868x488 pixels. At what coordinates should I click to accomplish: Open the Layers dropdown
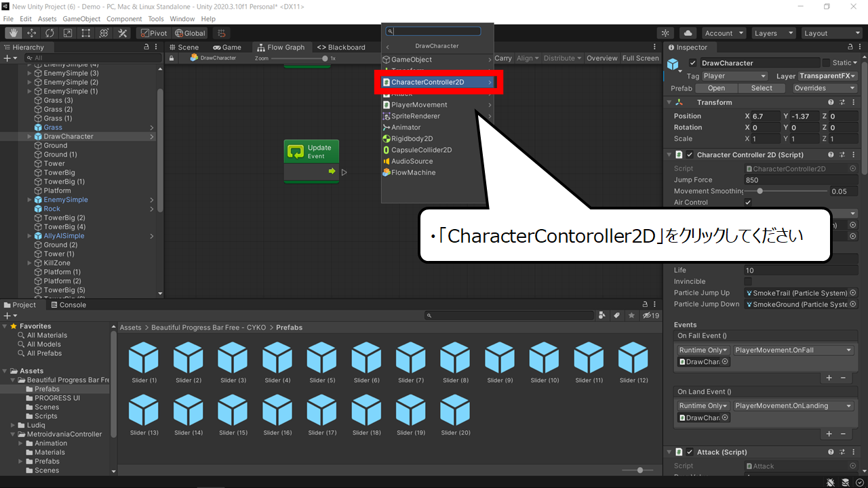[x=772, y=33]
